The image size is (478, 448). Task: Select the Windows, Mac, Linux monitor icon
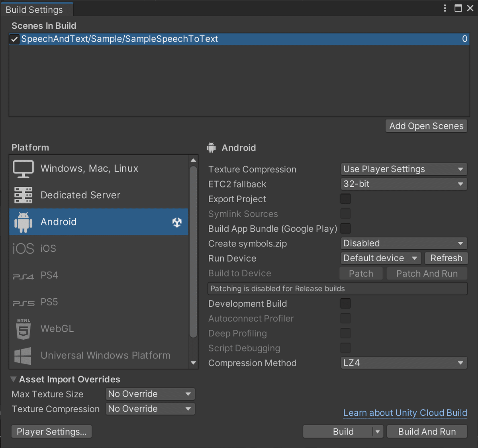[24, 169]
